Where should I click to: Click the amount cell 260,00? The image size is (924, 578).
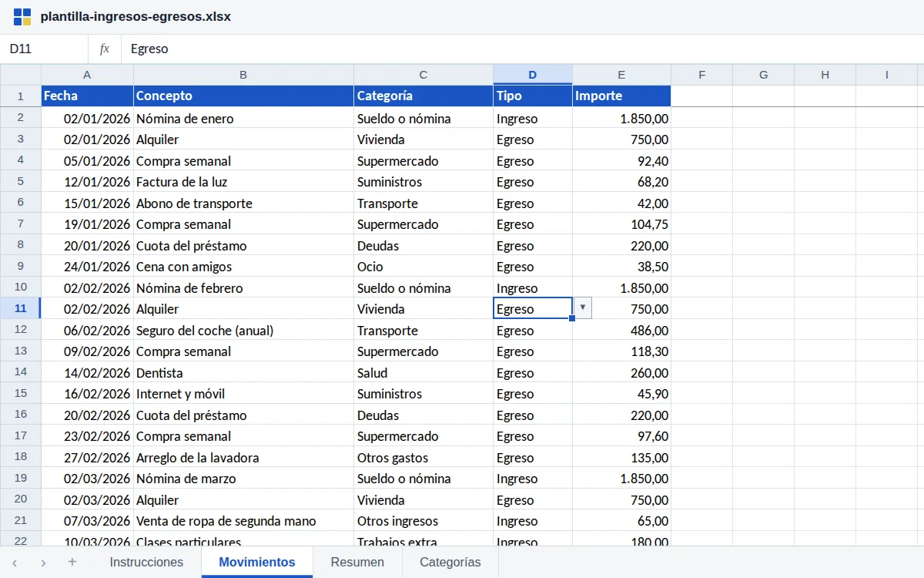[x=621, y=372]
